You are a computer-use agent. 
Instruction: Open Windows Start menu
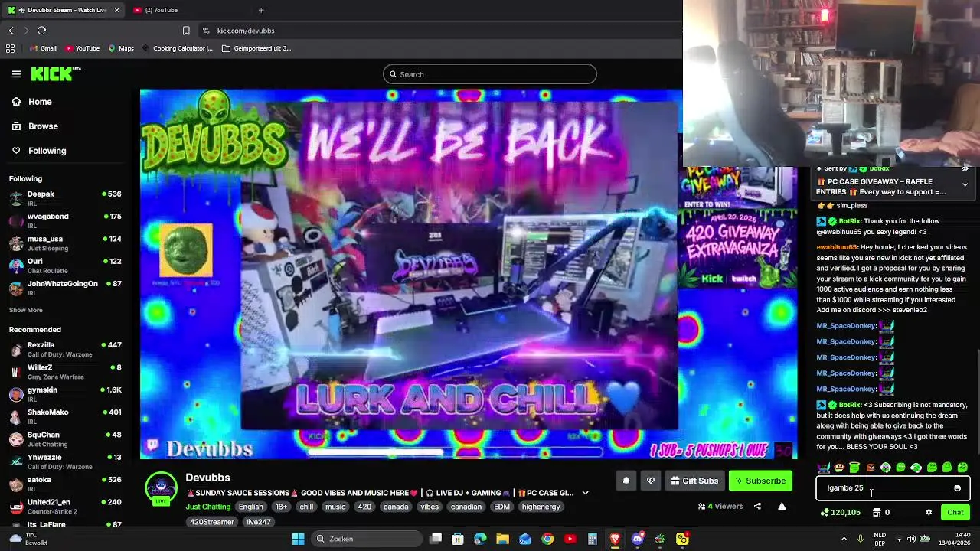click(x=299, y=539)
